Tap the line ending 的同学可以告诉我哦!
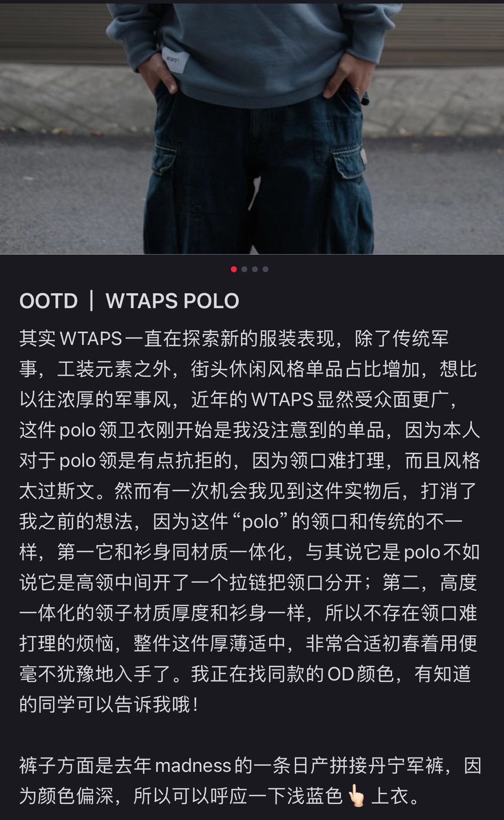This screenshot has width=504, height=820. [x=109, y=705]
